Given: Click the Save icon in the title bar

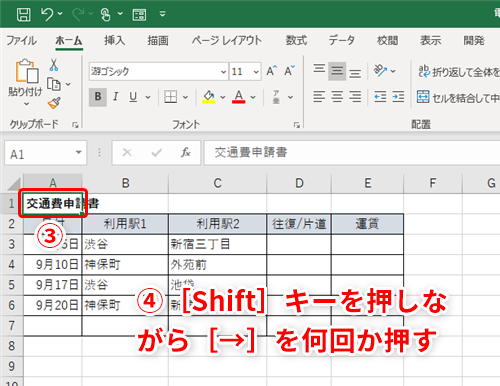Looking at the screenshot, I should 24,14.
